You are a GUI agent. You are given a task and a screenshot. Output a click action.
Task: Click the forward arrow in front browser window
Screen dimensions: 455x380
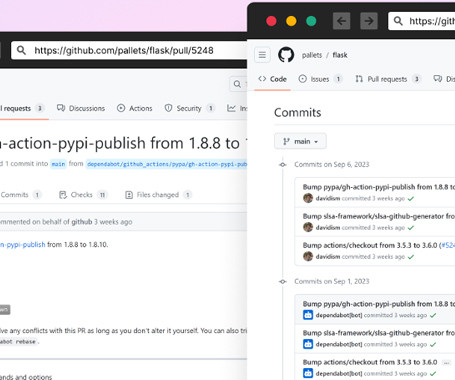[369, 21]
